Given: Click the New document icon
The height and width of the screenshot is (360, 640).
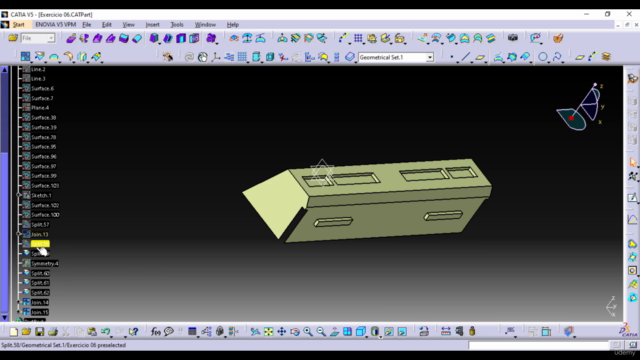Looking at the screenshot, I should [x=13, y=331].
